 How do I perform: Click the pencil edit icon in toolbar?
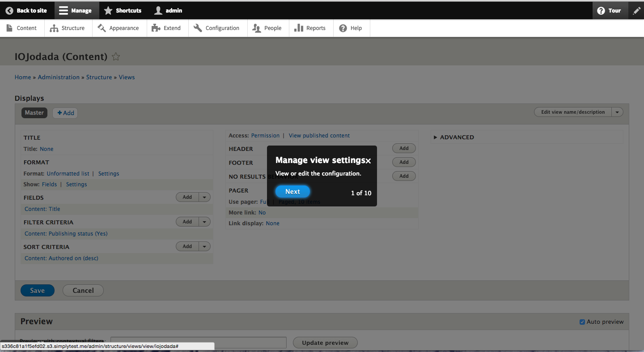click(x=636, y=11)
